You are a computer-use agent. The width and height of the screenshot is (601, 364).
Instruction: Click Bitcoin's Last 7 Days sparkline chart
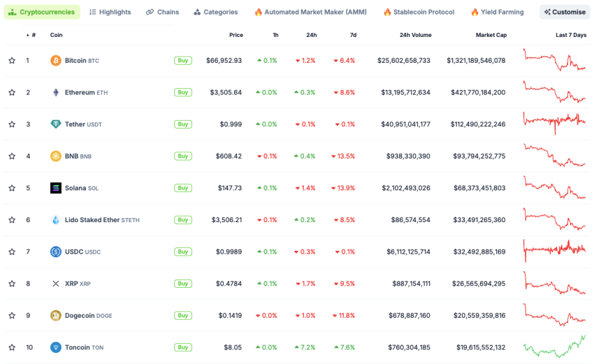click(x=555, y=60)
